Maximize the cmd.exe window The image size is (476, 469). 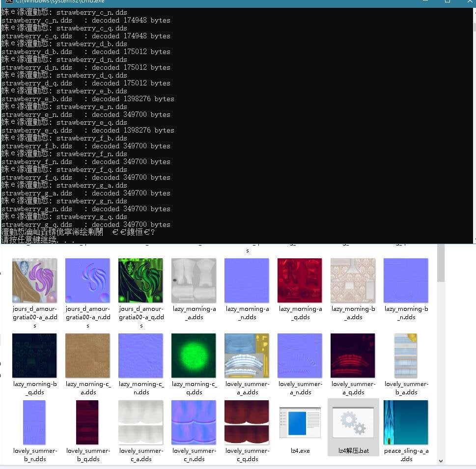click(448, 1)
